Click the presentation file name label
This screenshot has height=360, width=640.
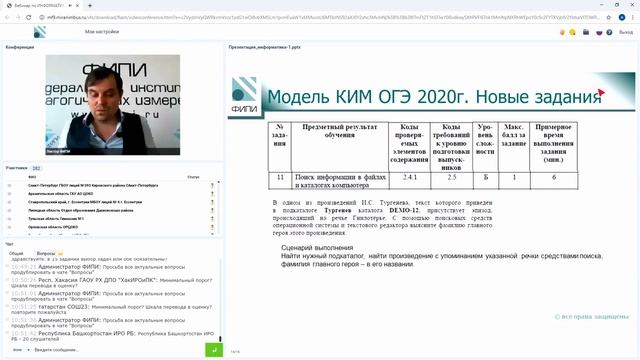click(264, 47)
